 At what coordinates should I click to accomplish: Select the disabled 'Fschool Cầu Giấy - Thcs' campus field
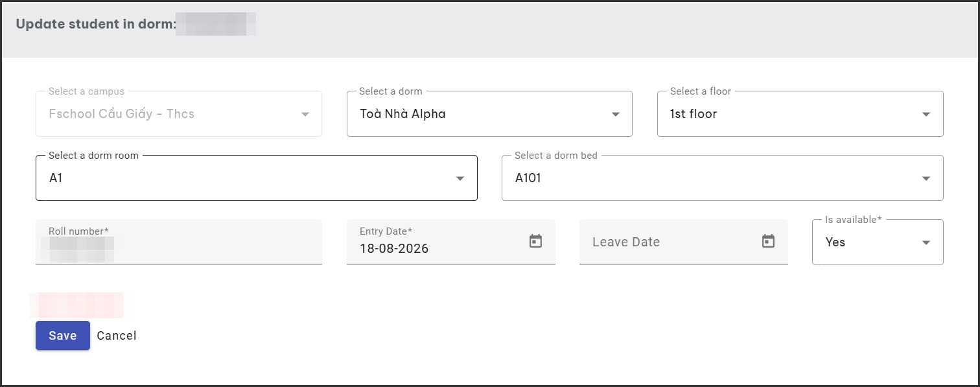tap(179, 114)
